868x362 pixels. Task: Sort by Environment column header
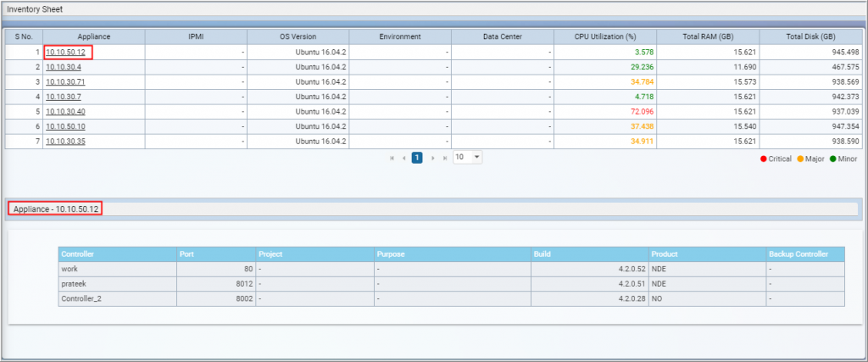(400, 37)
